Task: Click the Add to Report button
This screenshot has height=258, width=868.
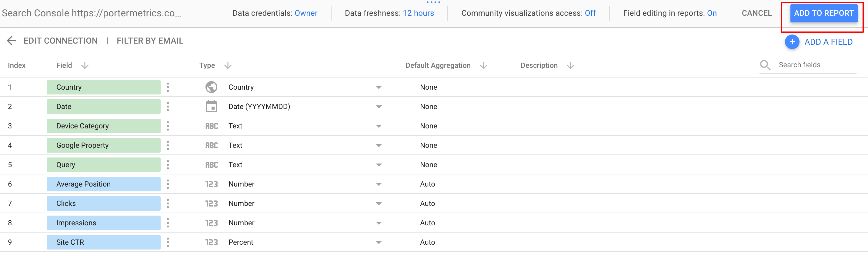Action: (x=823, y=13)
